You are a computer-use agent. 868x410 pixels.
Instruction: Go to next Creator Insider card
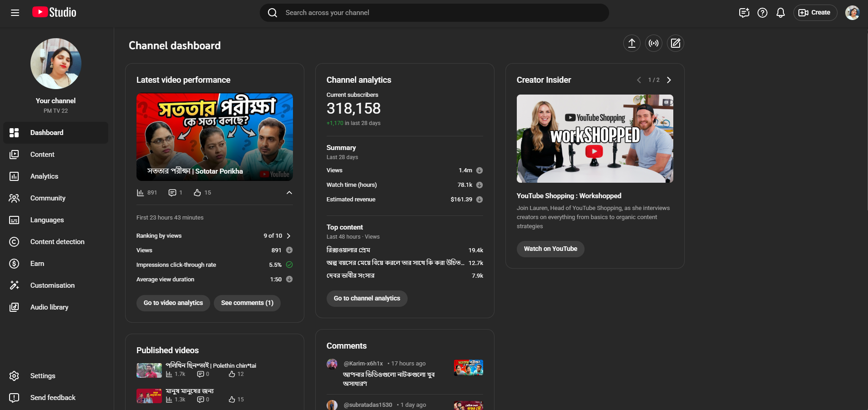[669, 80]
